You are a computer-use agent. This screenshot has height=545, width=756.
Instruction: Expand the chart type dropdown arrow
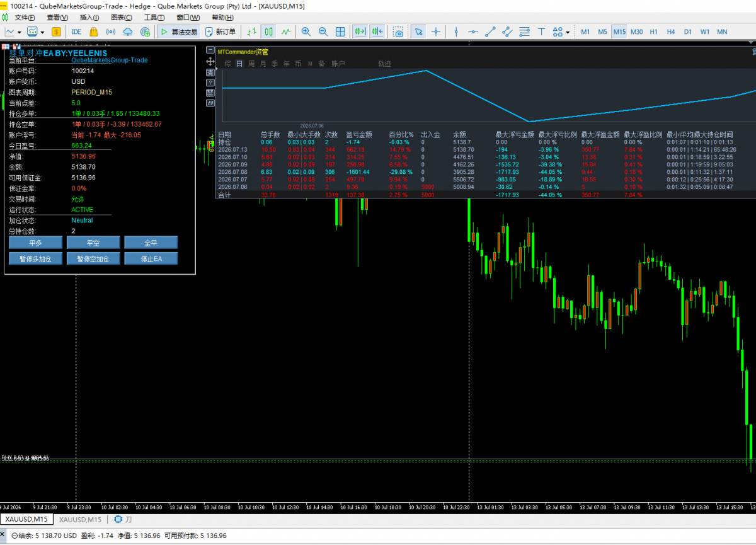20,32
